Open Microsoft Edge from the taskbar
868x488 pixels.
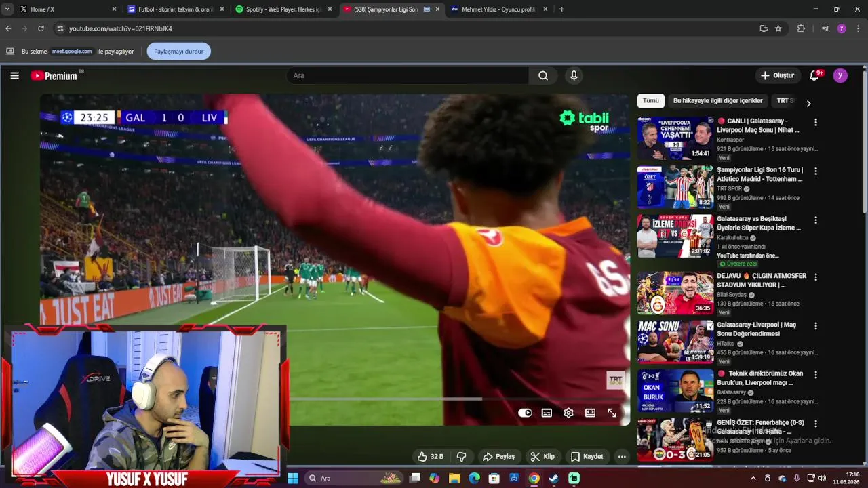[474, 479]
